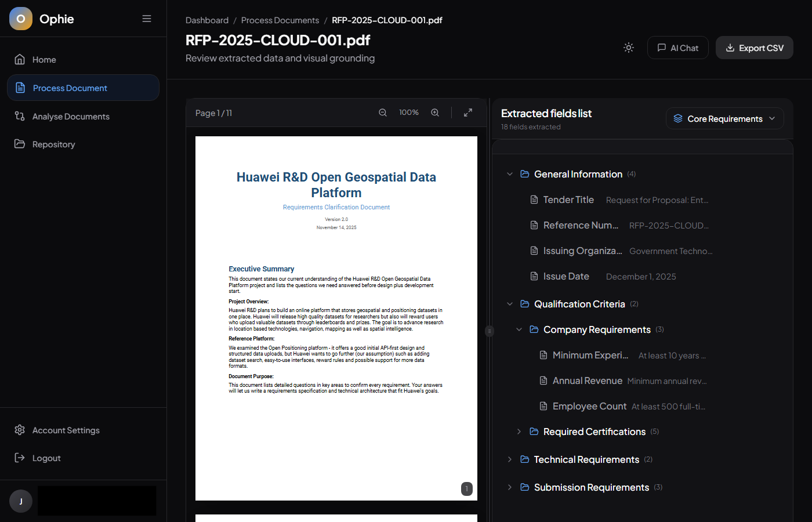Click 'Government Techno...' value
The height and width of the screenshot is (522, 812).
click(x=671, y=251)
